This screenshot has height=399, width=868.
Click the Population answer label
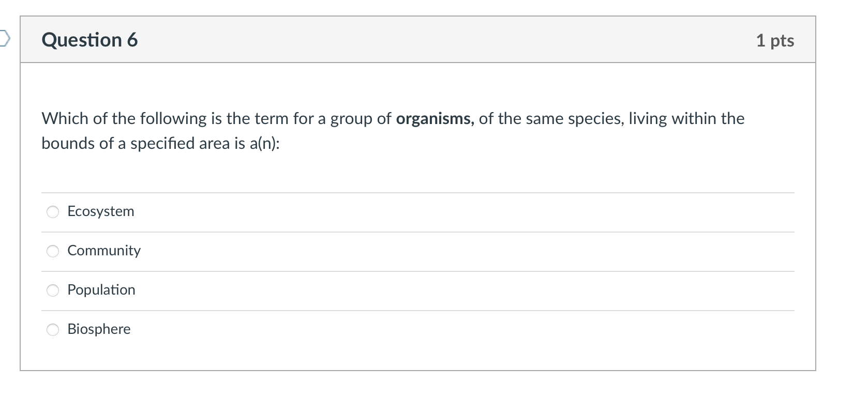pos(101,290)
